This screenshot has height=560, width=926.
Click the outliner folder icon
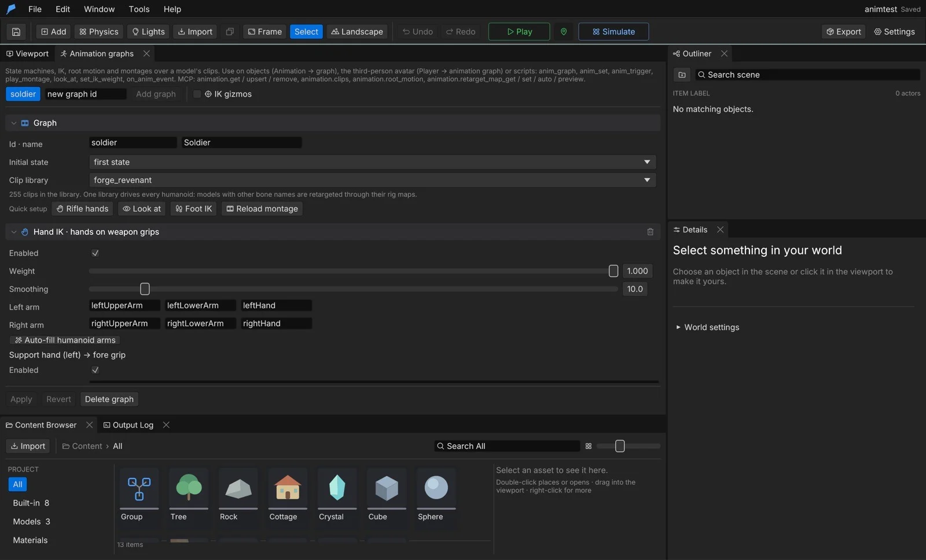click(x=682, y=75)
